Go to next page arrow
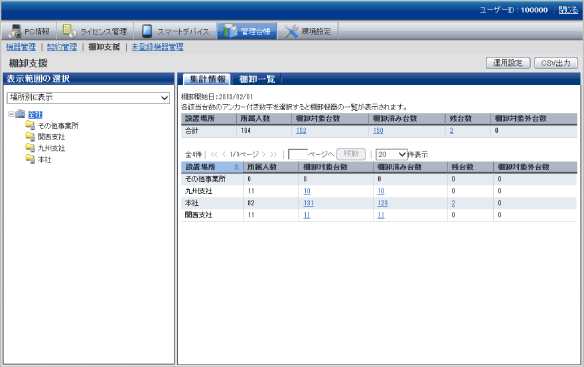 click(x=263, y=154)
